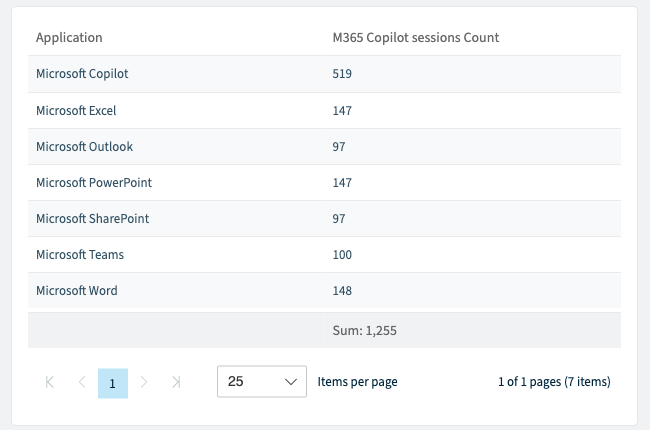Open the 25 items per page dropdown
Screen dimensions: 650x430
click(262, 381)
